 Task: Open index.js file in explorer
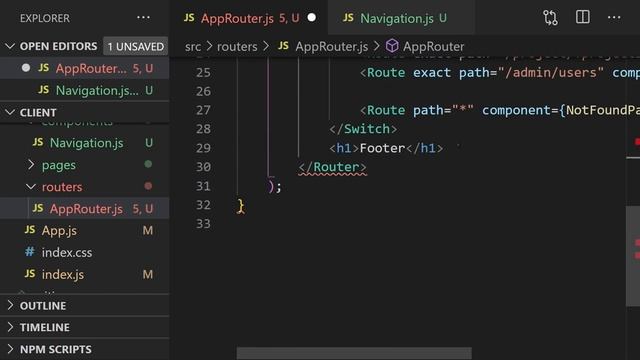coord(84,274)
